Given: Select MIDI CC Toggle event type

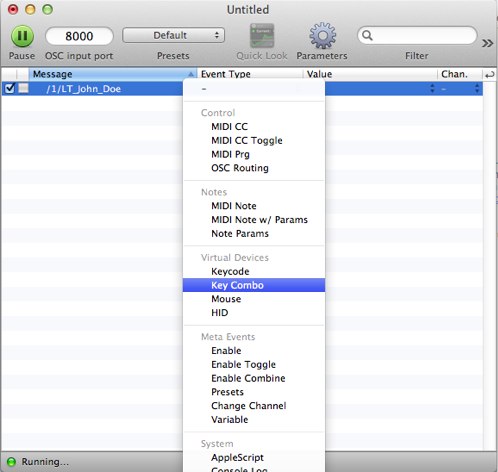Looking at the screenshot, I should [254, 140].
